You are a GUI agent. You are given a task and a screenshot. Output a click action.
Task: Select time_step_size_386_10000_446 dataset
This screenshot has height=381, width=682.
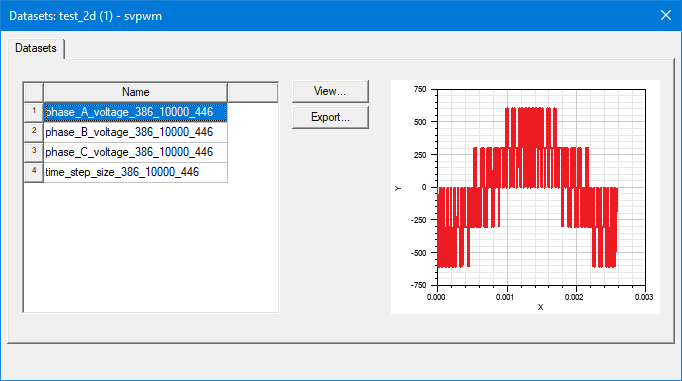point(136,172)
